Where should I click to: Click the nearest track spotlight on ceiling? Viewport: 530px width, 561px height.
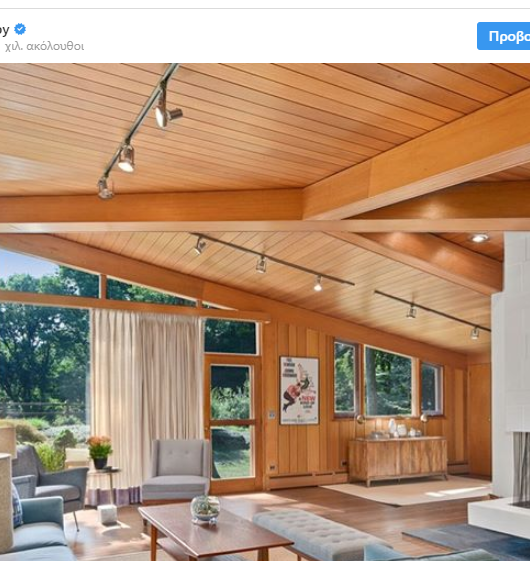pyautogui.click(x=167, y=115)
